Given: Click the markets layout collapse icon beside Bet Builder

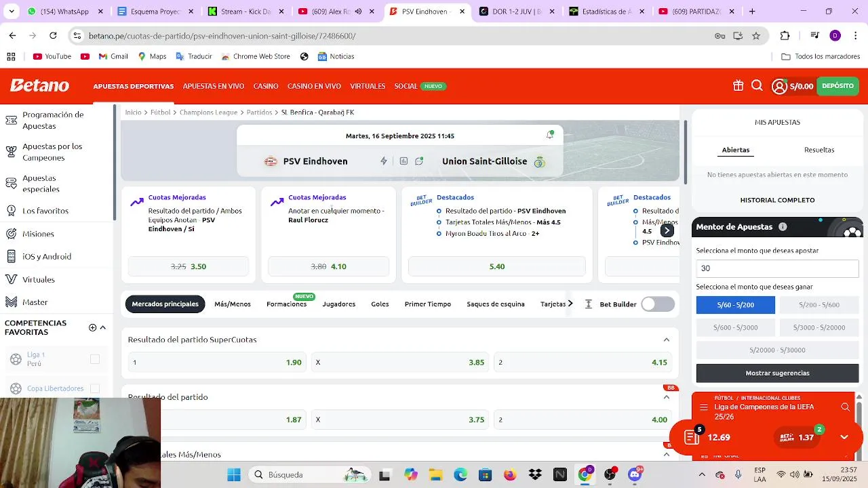Looking at the screenshot, I should 589,304.
